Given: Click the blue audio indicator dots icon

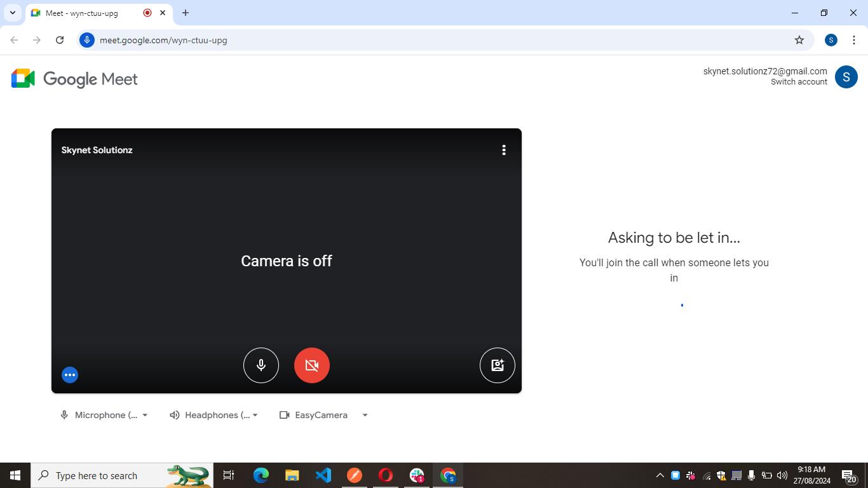Looking at the screenshot, I should point(70,375).
